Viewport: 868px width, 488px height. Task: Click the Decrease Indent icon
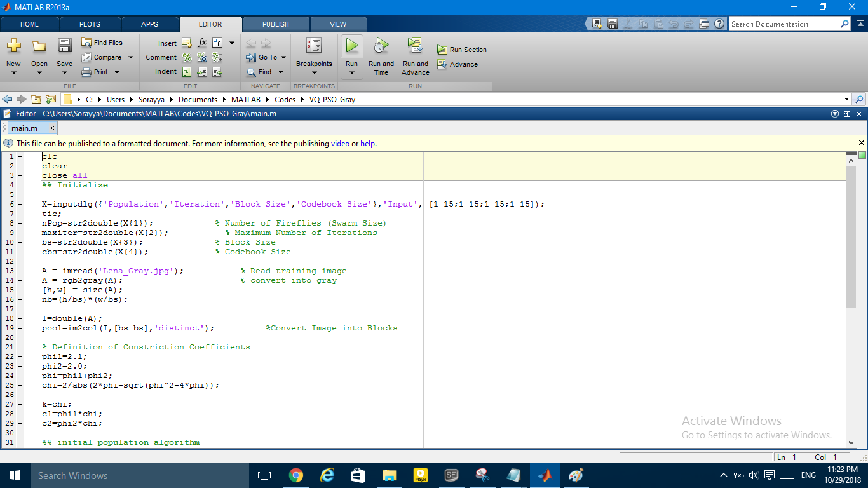tap(217, 72)
